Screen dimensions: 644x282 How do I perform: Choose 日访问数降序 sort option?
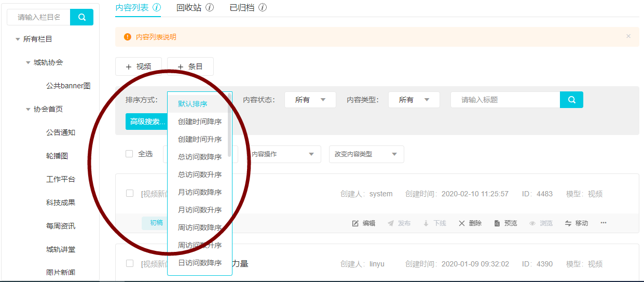coord(198,263)
